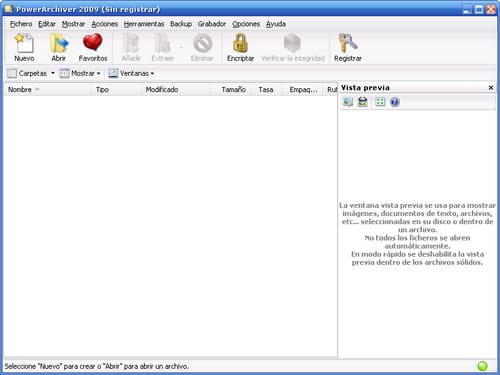Click the Vista previa panel title
The height and width of the screenshot is (375, 500).
(x=365, y=88)
